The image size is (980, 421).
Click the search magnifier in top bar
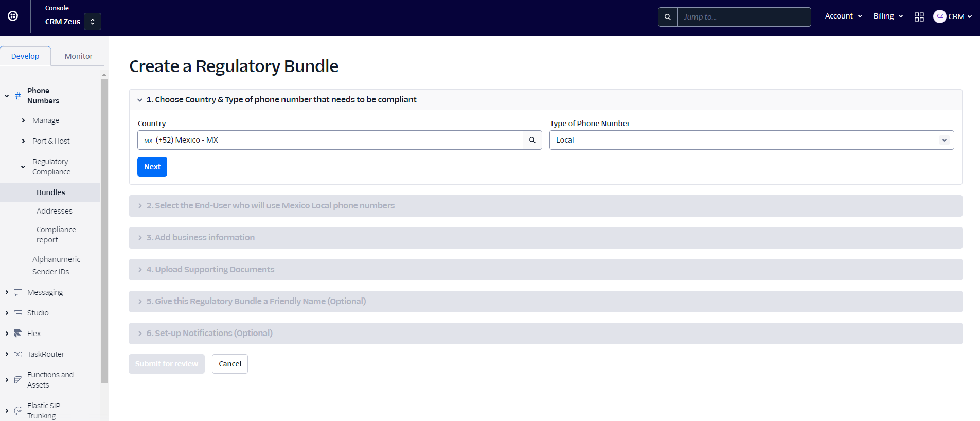pos(667,17)
